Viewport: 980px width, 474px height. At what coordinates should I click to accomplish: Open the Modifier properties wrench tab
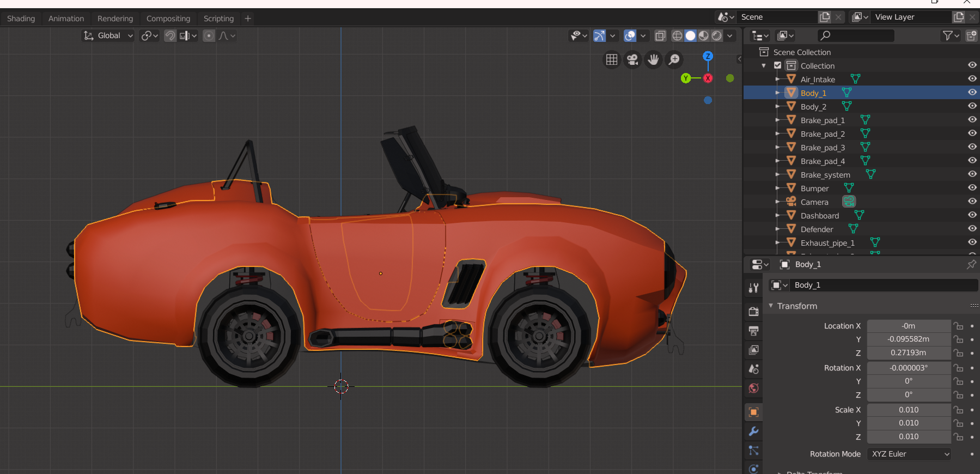[754, 432]
